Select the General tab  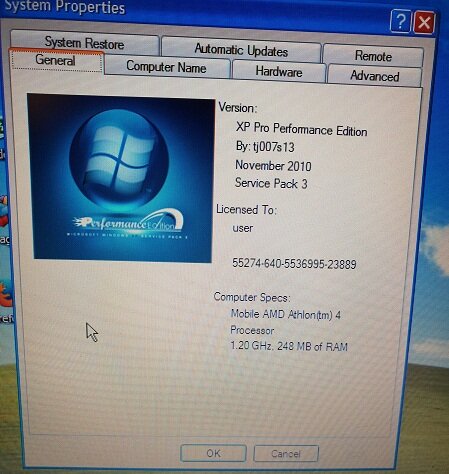click(56, 60)
